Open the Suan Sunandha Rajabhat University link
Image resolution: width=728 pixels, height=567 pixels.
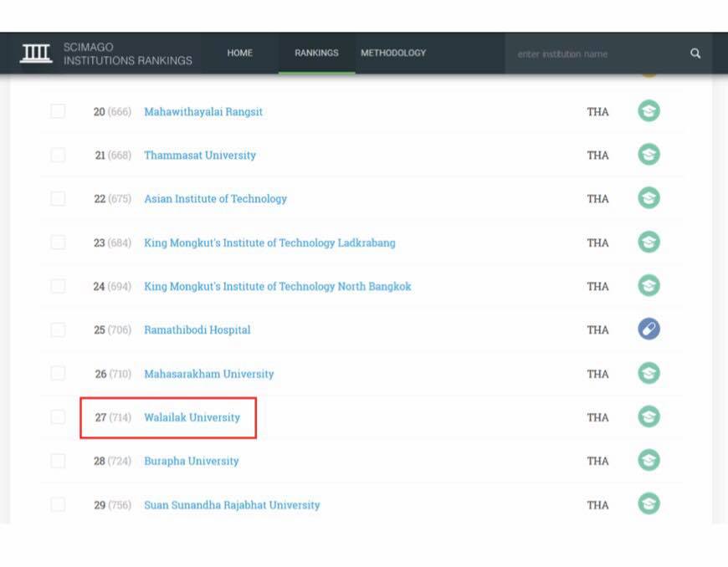pos(232,505)
